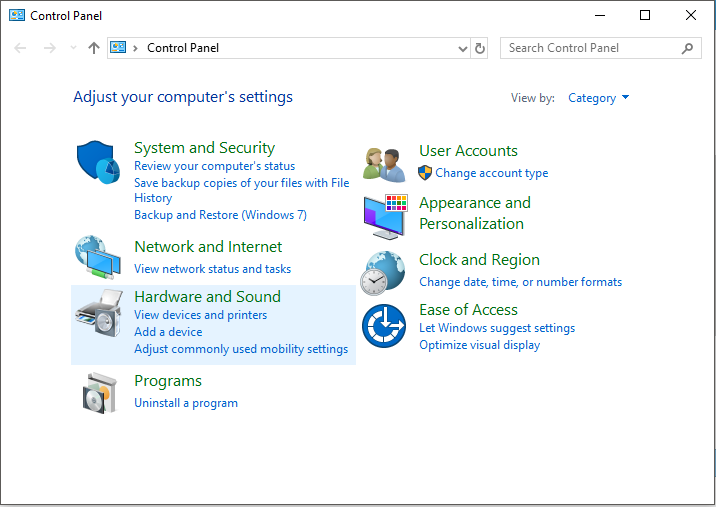Click the Network and Internet globe icon
The height and width of the screenshot is (507, 716).
[x=98, y=257]
